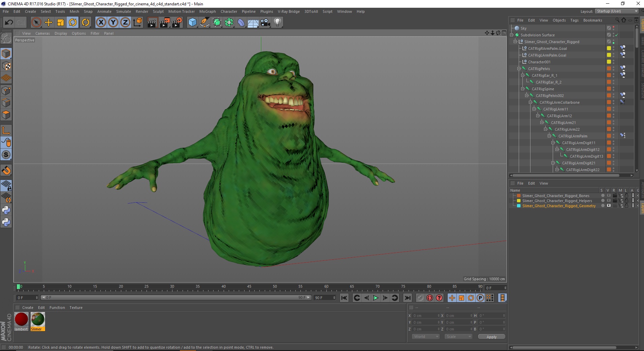Collapse the Slimer_Ghost_Character_Rigged node

coord(515,41)
